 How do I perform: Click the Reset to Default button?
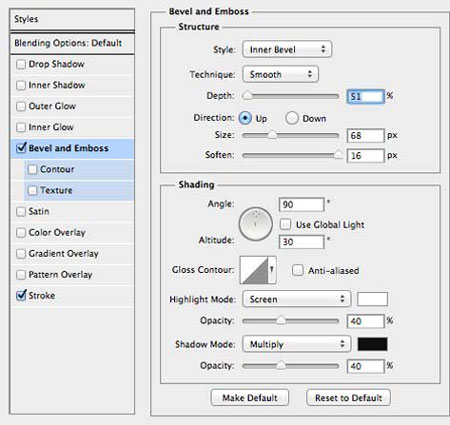(x=348, y=398)
